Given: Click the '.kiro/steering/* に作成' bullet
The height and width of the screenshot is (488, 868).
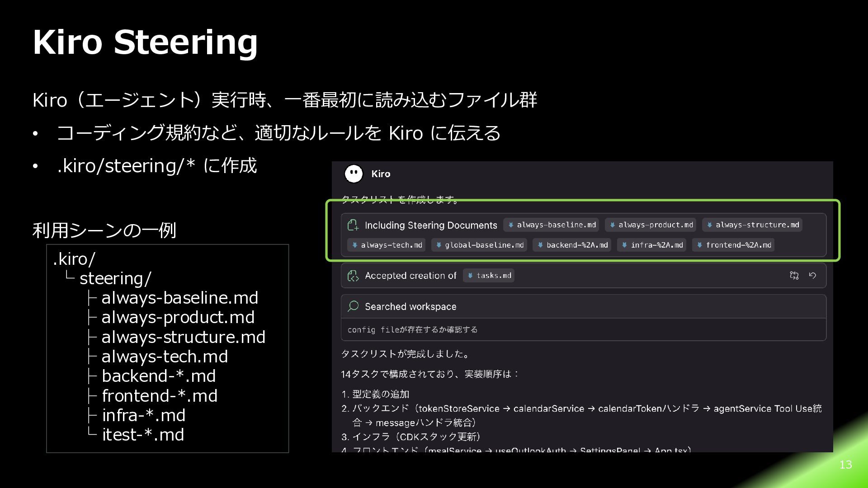Looking at the screenshot, I should [x=157, y=166].
